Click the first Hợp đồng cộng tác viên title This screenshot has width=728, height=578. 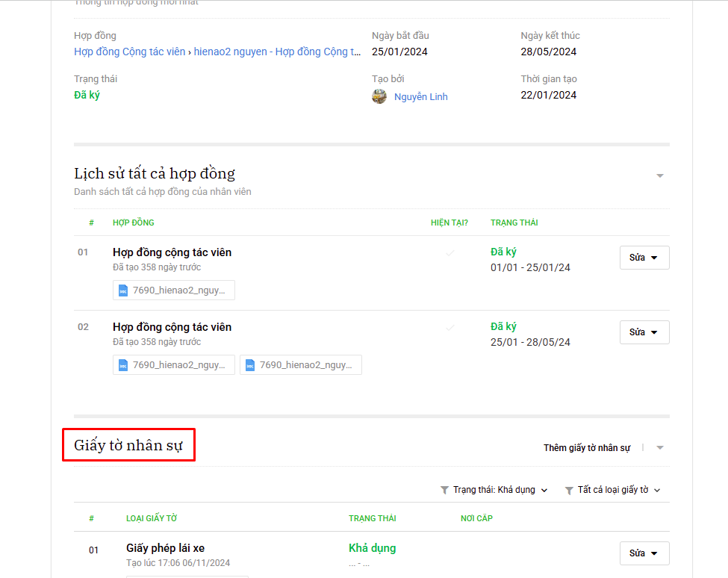click(172, 252)
